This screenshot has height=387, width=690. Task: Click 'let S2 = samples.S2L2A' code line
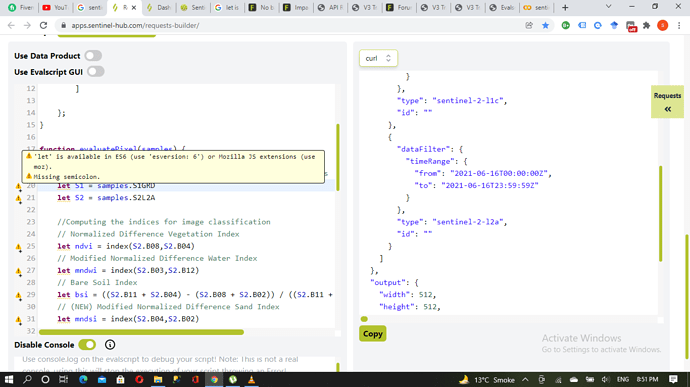(x=106, y=198)
